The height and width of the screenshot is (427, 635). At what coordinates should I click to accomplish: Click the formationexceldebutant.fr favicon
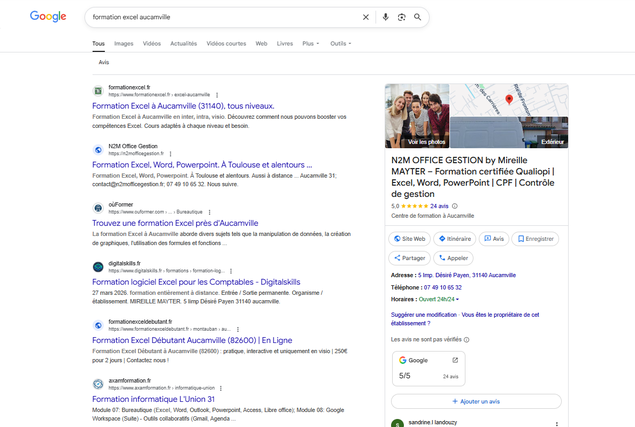[x=98, y=325]
